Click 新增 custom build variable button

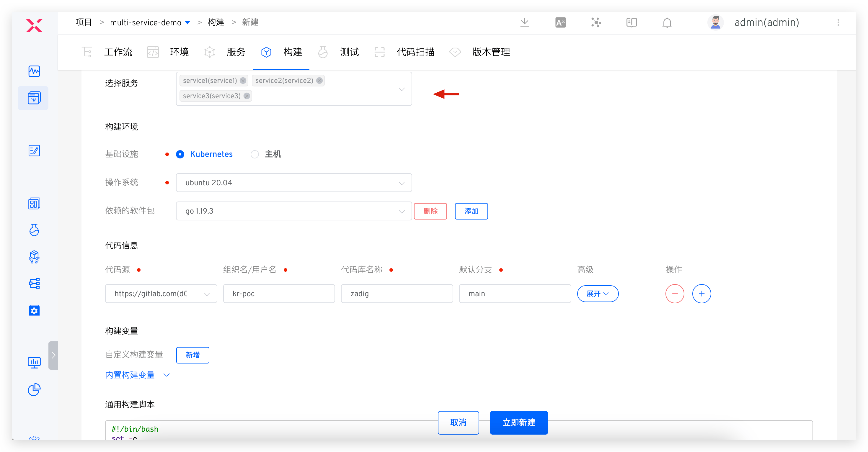pyautogui.click(x=192, y=355)
